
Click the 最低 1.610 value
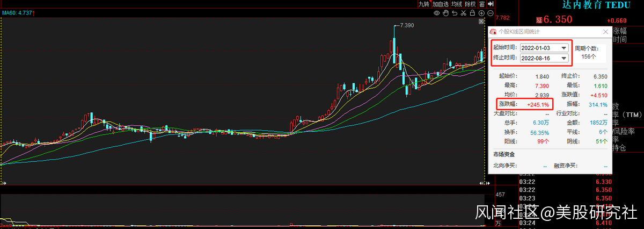point(600,86)
